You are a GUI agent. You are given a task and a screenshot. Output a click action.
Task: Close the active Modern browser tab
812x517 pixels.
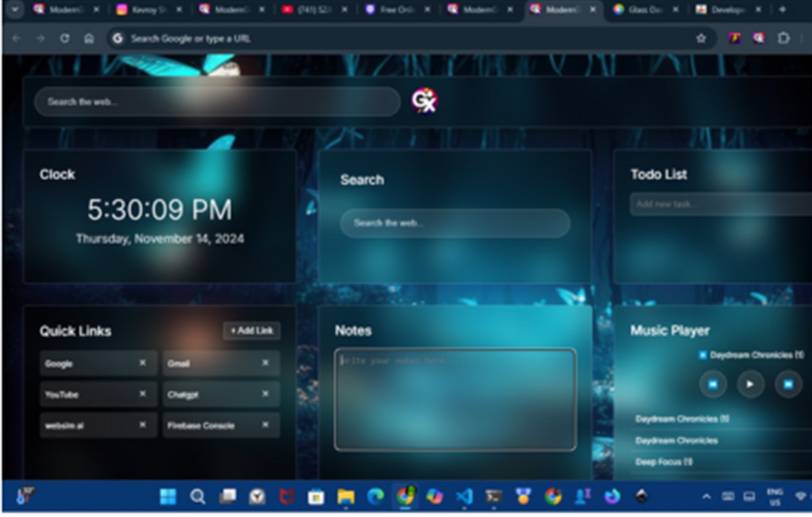click(593, 9)
